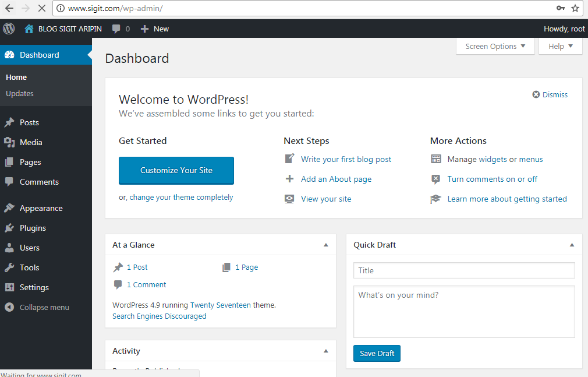Click the Pages icon in sidebar

click(9, 162)
